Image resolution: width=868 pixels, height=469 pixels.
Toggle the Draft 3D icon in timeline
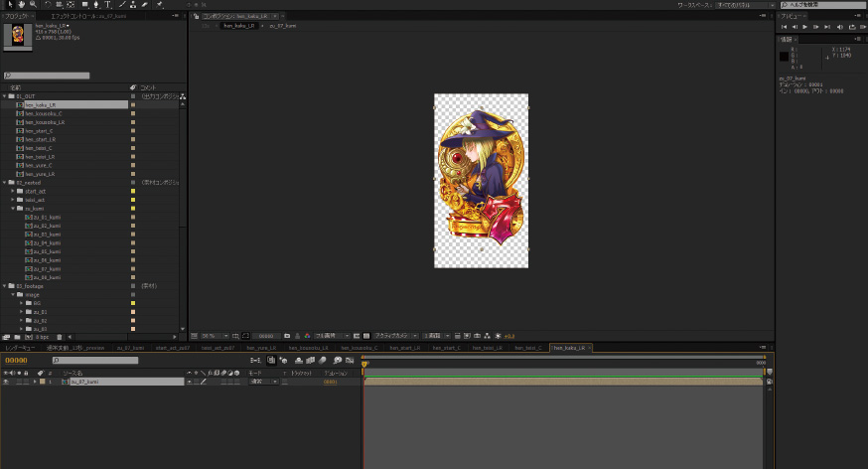283,360
